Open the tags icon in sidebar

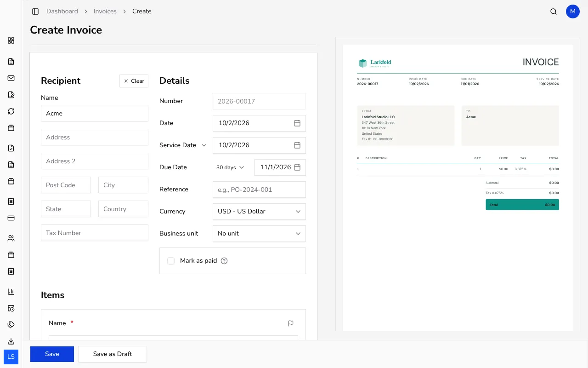click(x=11, y=325)
